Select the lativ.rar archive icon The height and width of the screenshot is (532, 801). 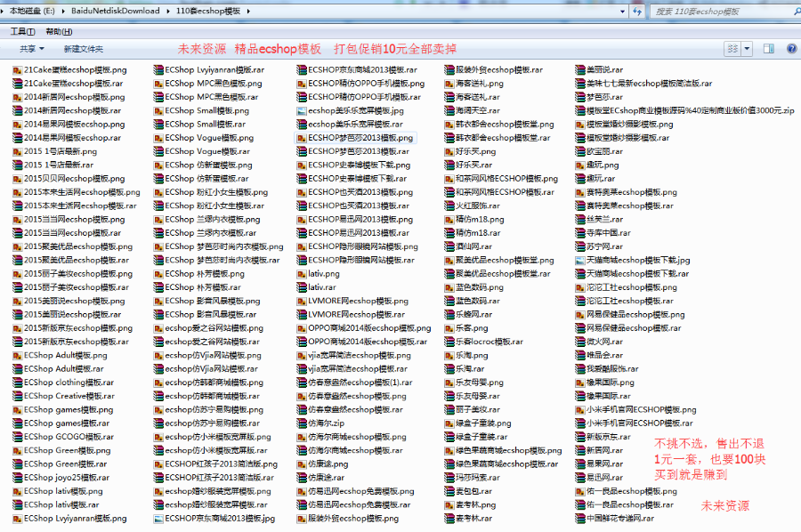(302, 287)
